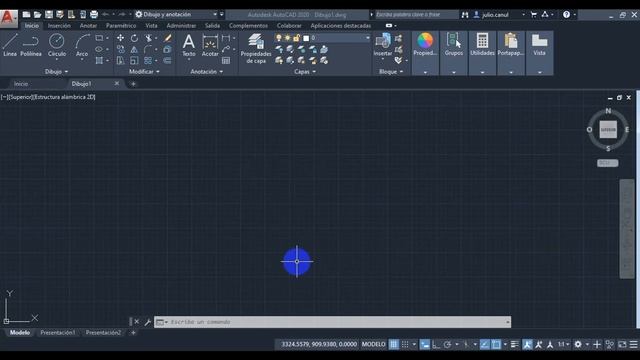The width and height of the screenshot is (640, 360).
Task: Toggle 2D object snap in status bar
Action: pos(496,344)
